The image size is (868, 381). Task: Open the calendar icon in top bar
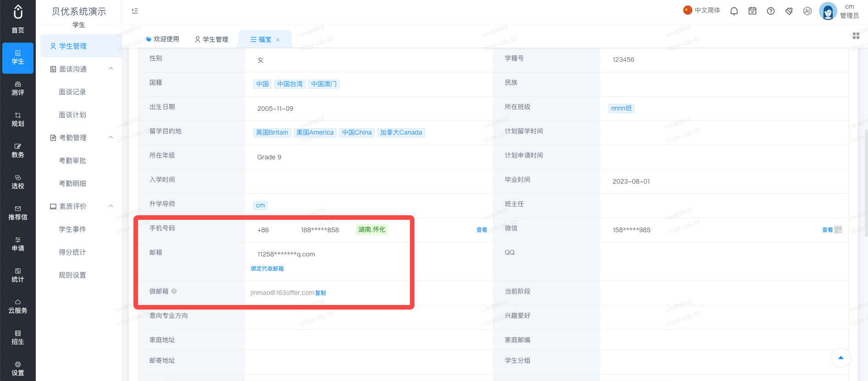tap(752, 11)
